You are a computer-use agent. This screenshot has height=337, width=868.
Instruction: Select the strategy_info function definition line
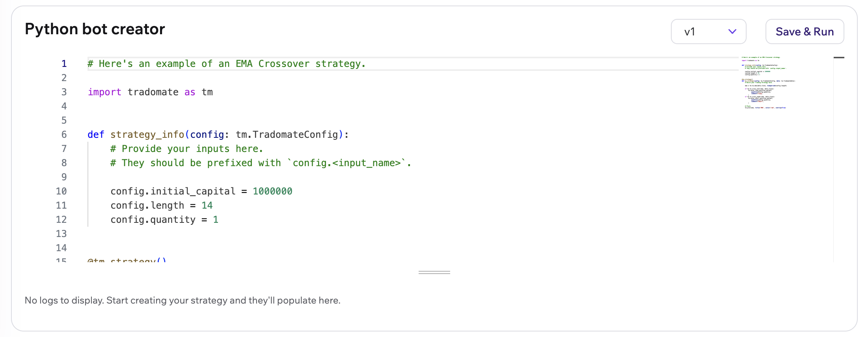click(217, 134)
